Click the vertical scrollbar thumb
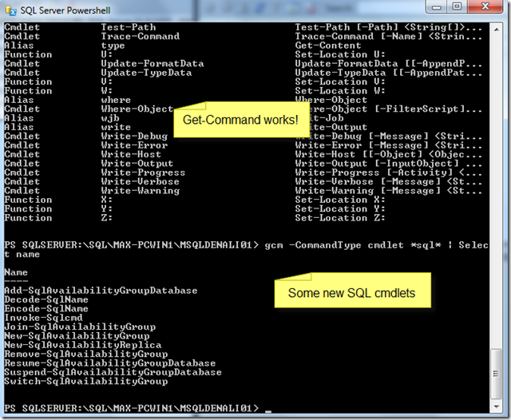The width and height of the screenshot is (511, 420). [x=496, y=374]
